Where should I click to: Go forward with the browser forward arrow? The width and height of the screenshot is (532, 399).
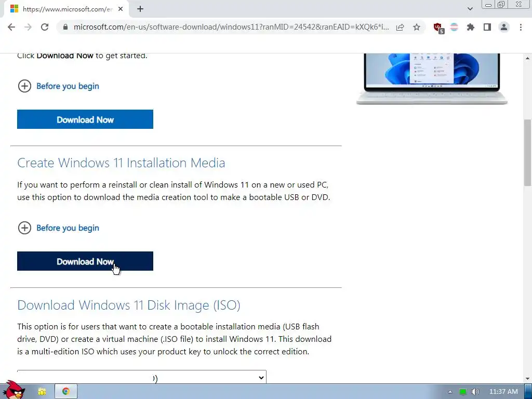point(28,27)
